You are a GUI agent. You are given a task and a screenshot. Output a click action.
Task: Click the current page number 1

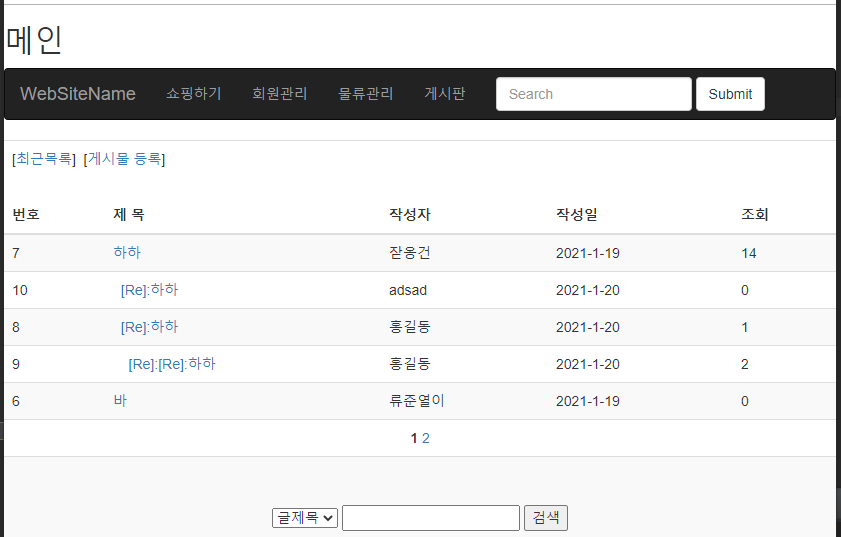[x=414, y=438]
